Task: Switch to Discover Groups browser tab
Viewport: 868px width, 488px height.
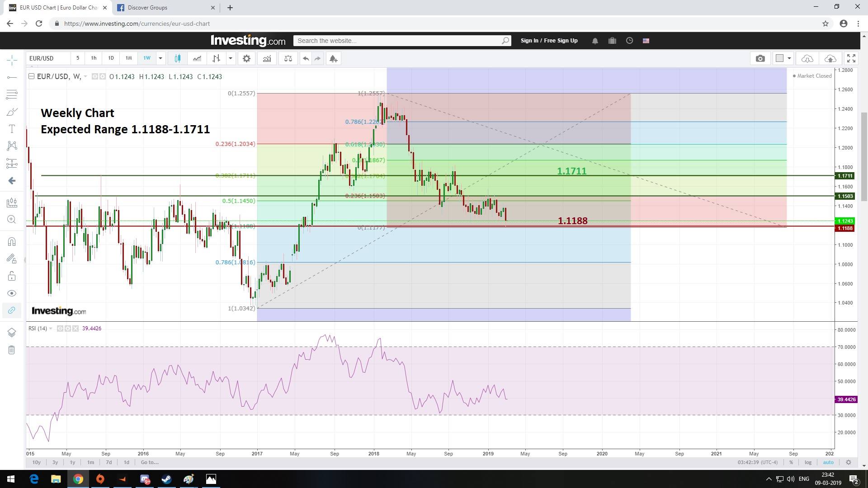Action: point(147,8)
